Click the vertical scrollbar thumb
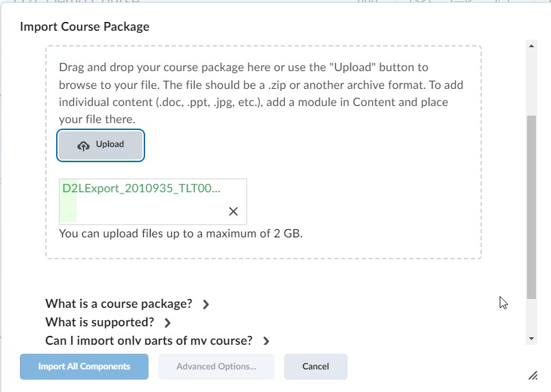Image resolution: width=551 pixels, height=392 pixels. click(531, 205)
